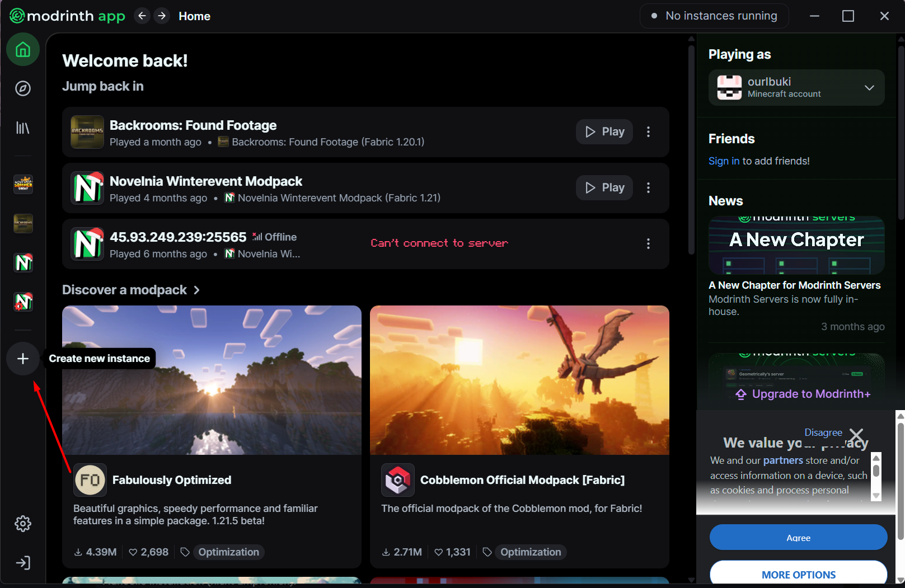Click Novelnia Winterevent Modpack (Fabric 1.21) label
This screenshot has height=588, width=905.
click(x=339, y=198)
